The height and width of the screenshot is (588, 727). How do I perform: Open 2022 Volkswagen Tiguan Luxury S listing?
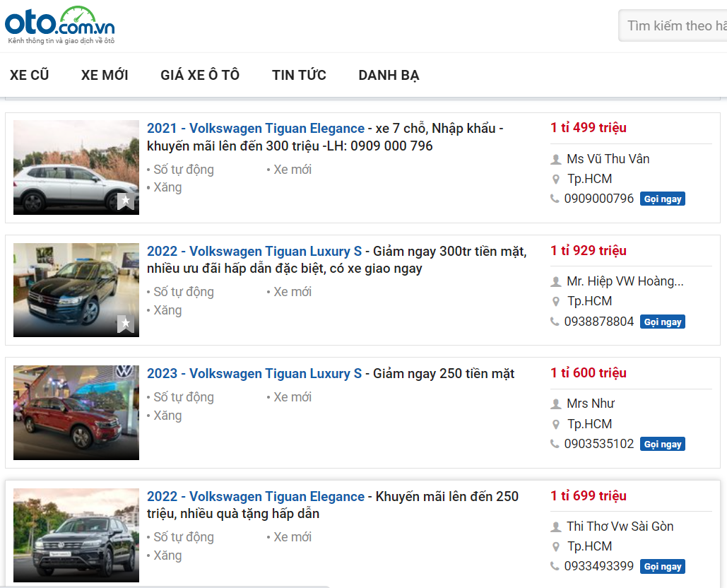[x=254, y=252]
